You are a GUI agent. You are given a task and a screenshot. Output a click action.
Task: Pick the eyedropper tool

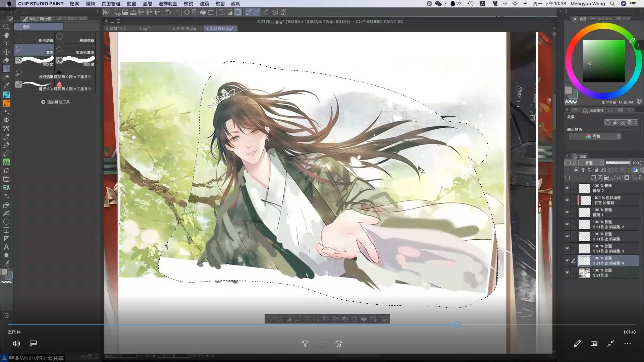coord(6,85)
